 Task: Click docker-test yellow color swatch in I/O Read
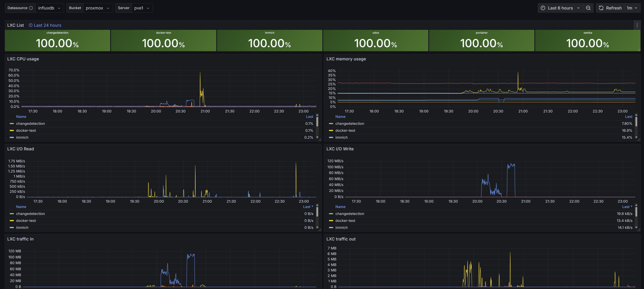[x=12, y=221]
